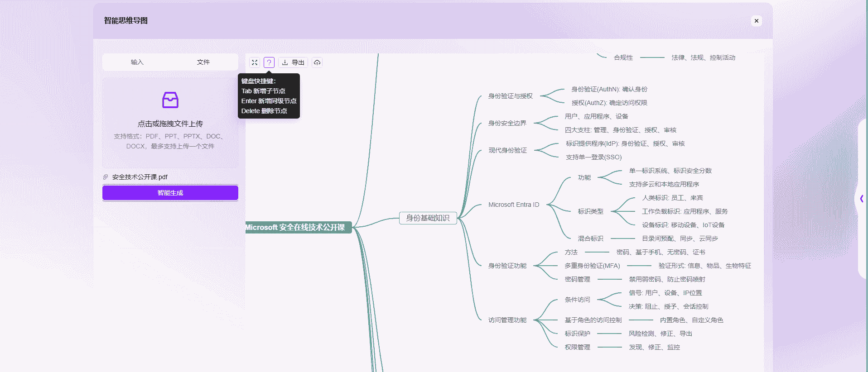
Task: Click the 法律、法规、控制活动 node
Action: [x=703, y=57]
